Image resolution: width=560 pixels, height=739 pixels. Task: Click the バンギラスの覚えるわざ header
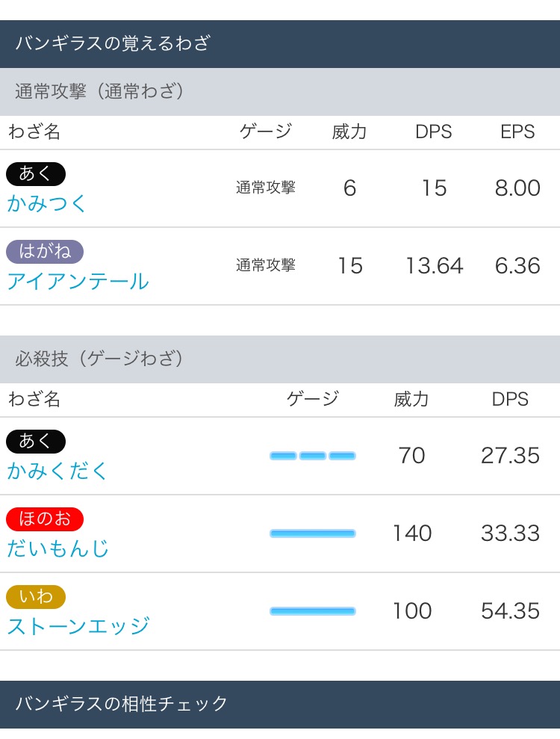[280, 44]
